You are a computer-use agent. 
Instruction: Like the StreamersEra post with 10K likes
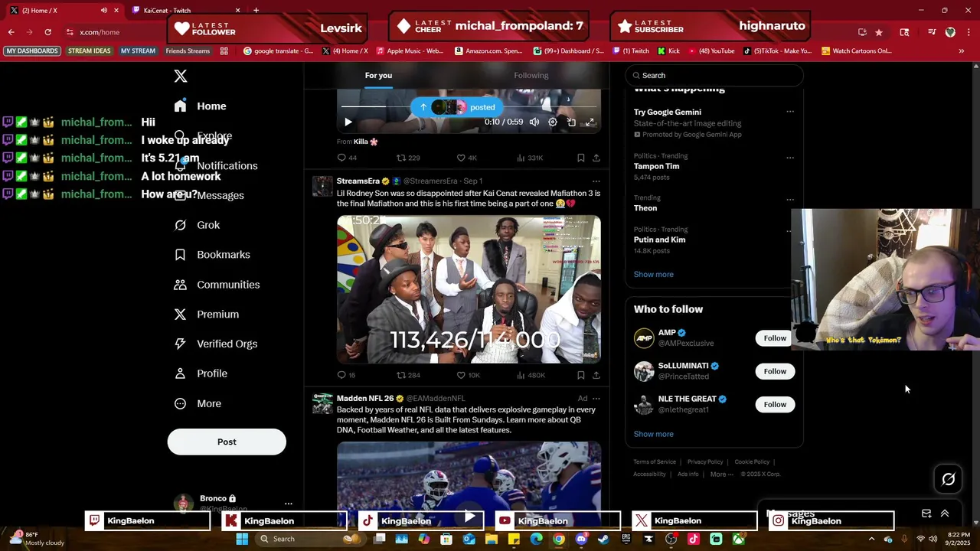468,375
